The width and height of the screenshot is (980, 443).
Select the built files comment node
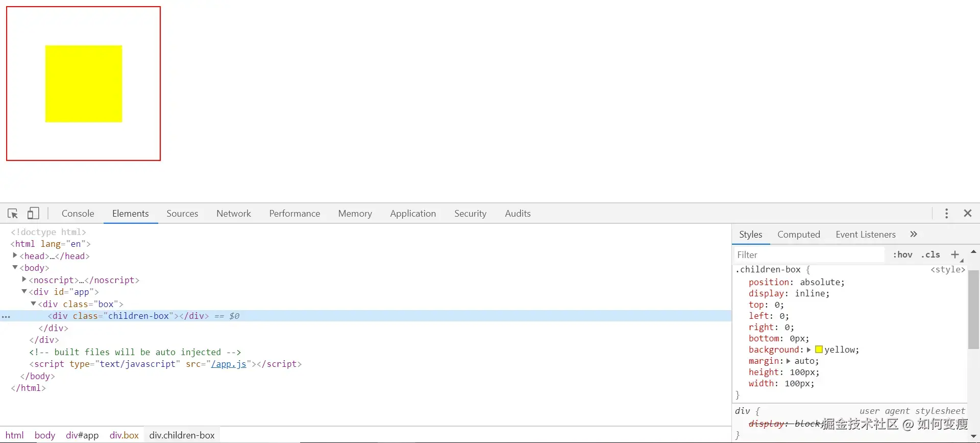(135, 352)
